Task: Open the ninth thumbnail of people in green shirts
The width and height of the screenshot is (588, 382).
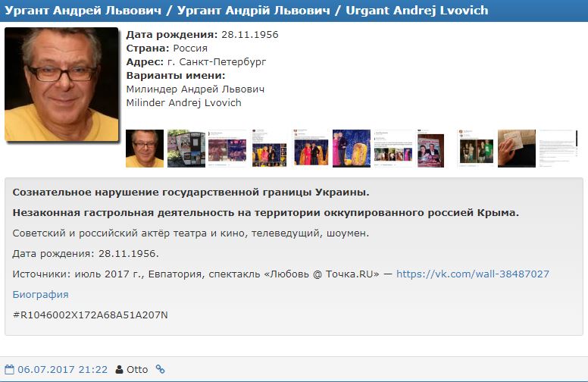Action: point(476,149)
